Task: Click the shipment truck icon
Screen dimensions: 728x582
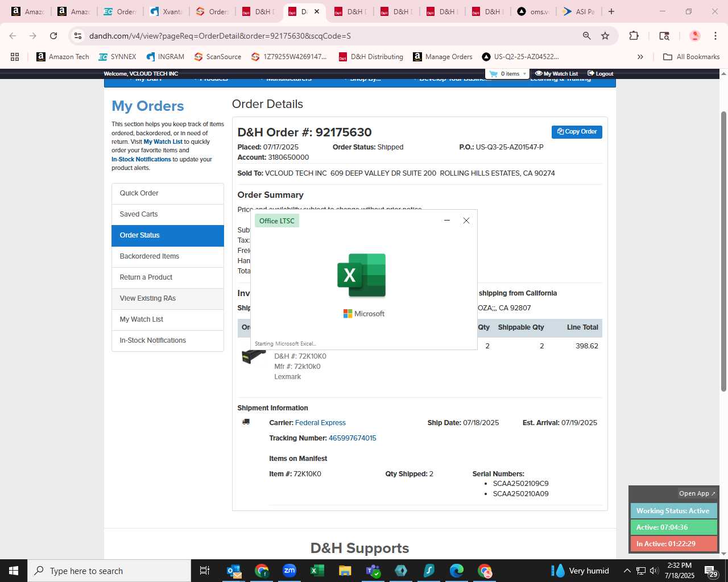Action: (x=246, y=422)
